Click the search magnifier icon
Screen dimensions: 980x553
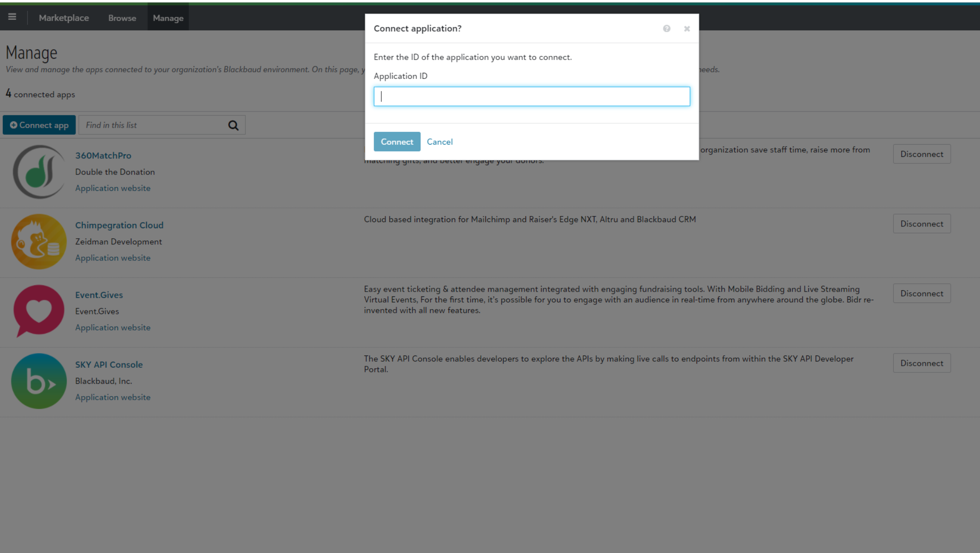click(x=234, y=125)
